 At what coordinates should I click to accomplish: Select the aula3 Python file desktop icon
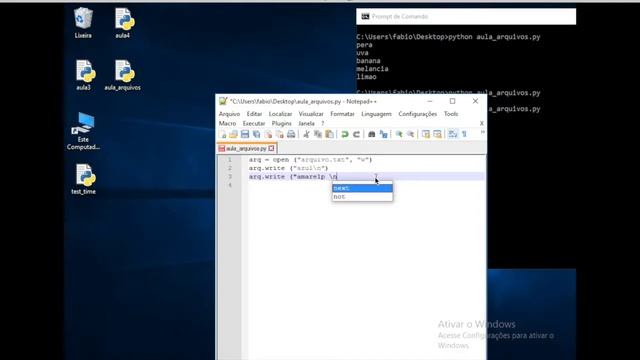coord(84,75)
